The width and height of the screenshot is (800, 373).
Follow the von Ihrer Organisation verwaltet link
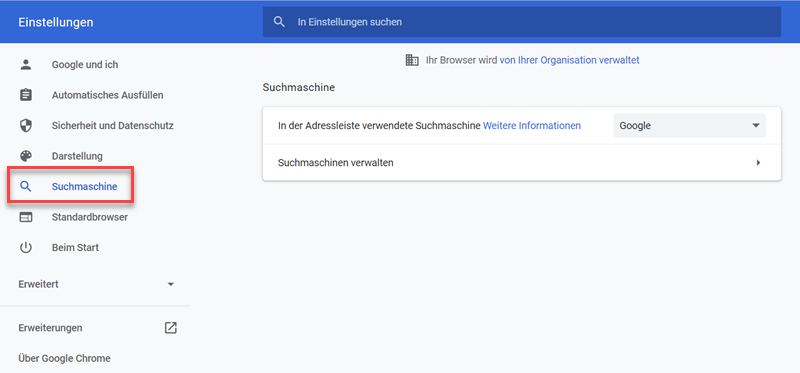click(x=569, y=60)
